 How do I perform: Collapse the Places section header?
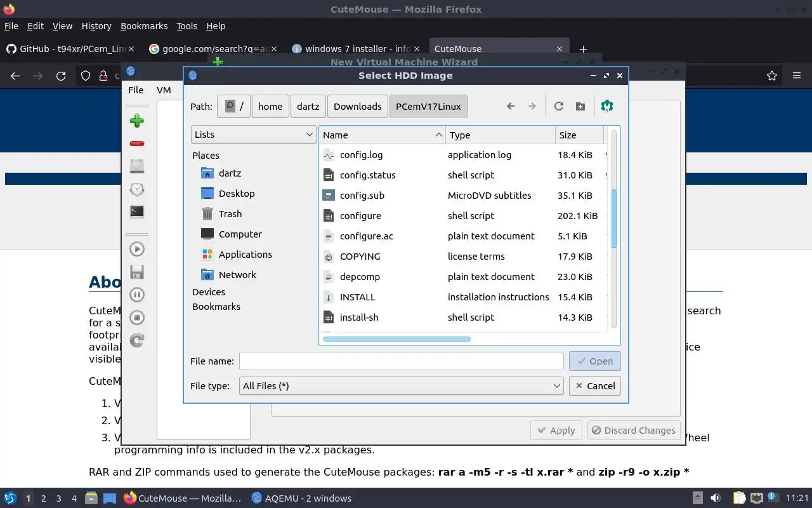click(x=206, y=156)
